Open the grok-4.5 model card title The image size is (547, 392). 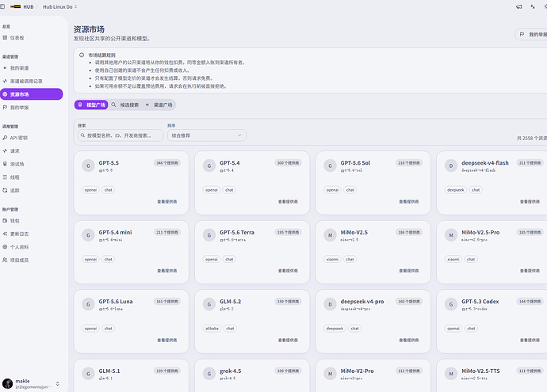[x=230, y=371]
